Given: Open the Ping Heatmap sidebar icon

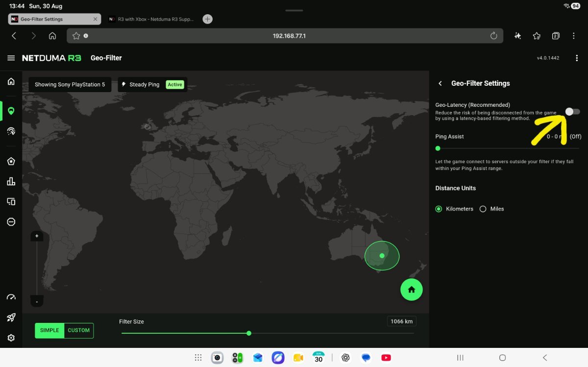Looking at the screenshot, I should click(11, 131).
